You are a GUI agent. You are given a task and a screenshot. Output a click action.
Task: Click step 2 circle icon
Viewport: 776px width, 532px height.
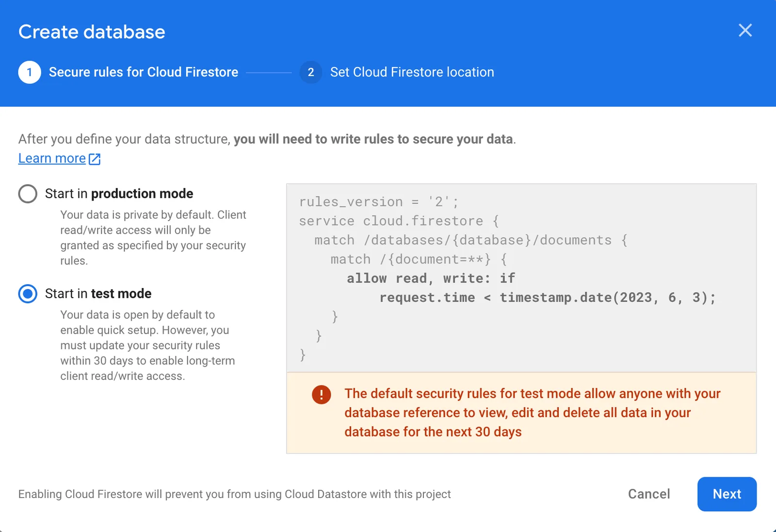pyautogui.click(x=311, y=72)
